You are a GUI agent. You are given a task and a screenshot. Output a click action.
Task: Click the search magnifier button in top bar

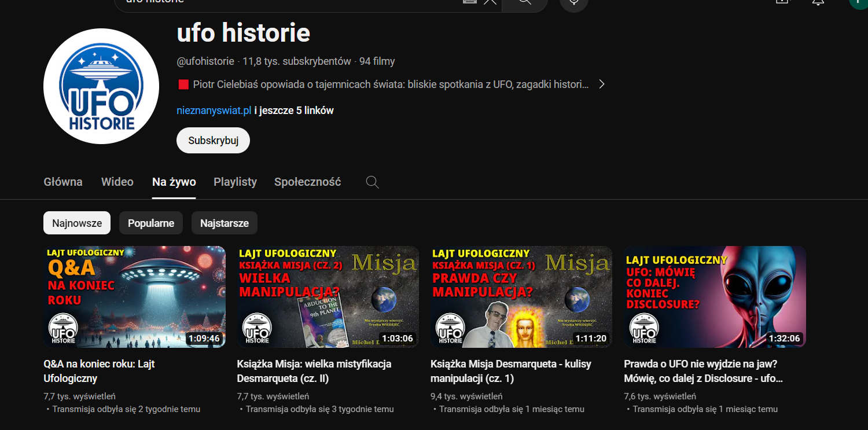coord(524,2)
